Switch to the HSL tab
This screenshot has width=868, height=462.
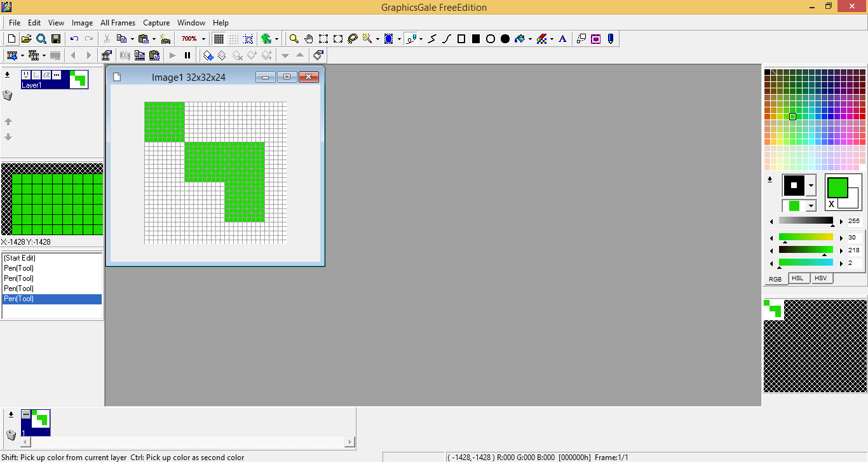(x=797, y=278)
